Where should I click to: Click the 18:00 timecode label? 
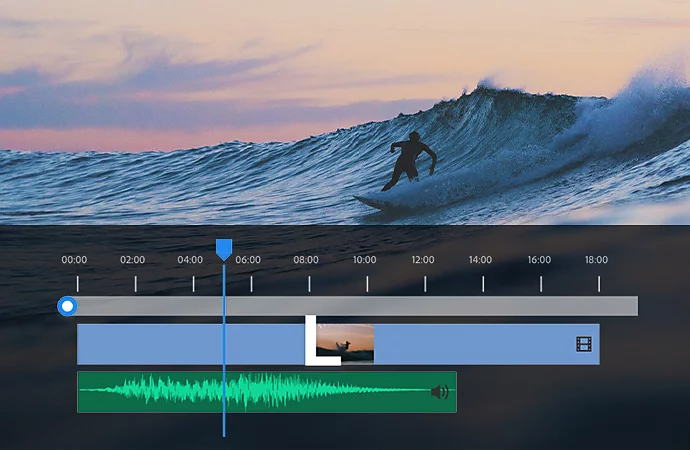(596, 260)
